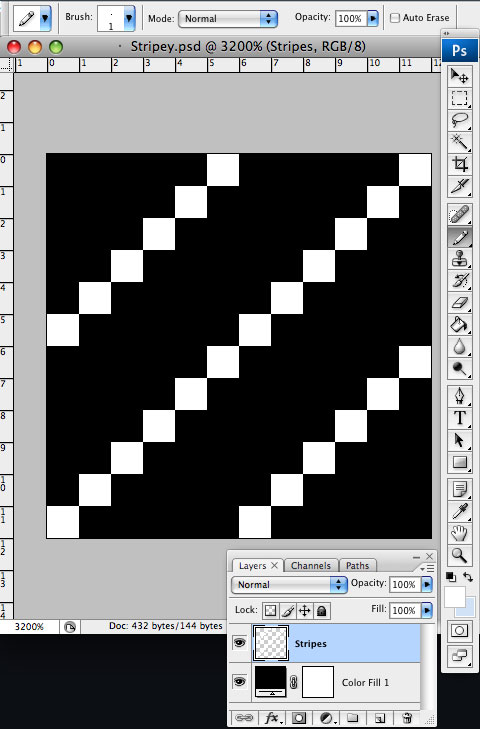Viewport: 480px width, 729px height.
Task: Select the Move tool
Action: click(460, 76)
